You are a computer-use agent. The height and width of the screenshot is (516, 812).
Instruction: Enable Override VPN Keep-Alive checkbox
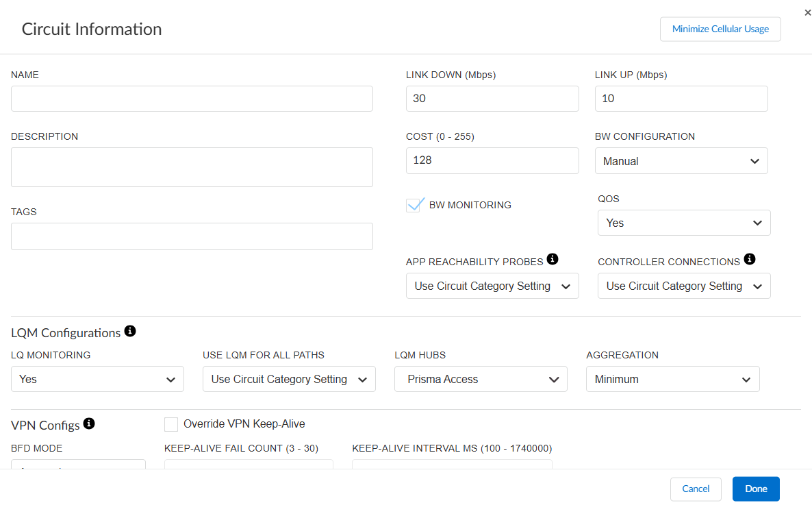click(x=171, y=424)
